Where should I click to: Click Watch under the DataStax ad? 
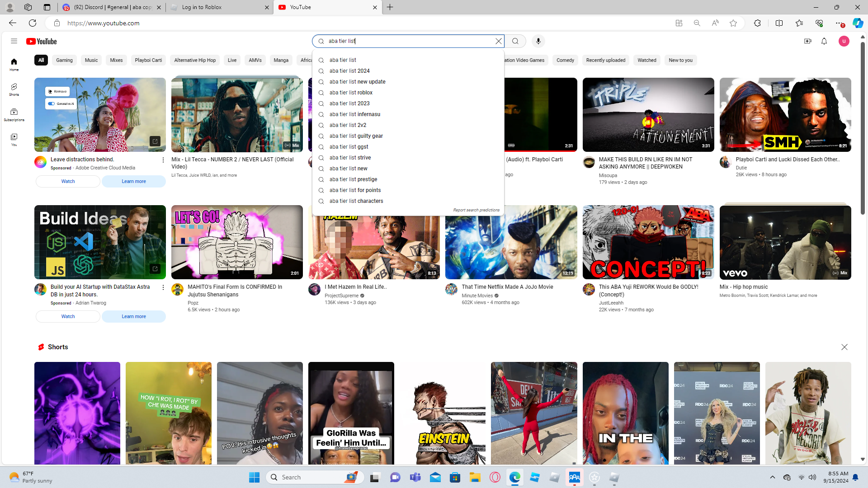[68, 316]
